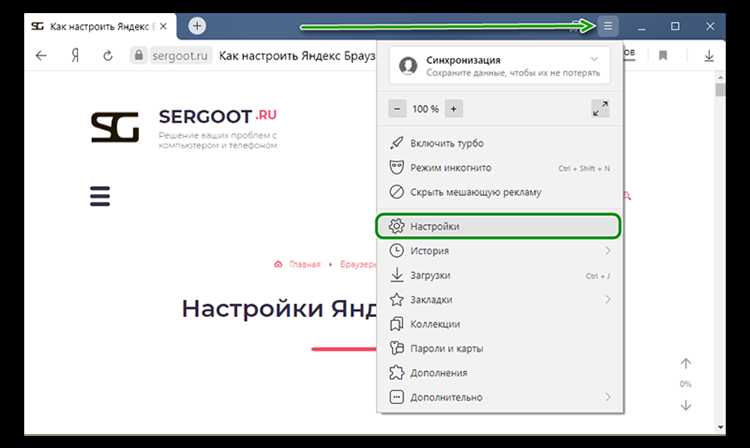
Task: Click the Синхронизация profile avatar
Action: pos(408,66)
